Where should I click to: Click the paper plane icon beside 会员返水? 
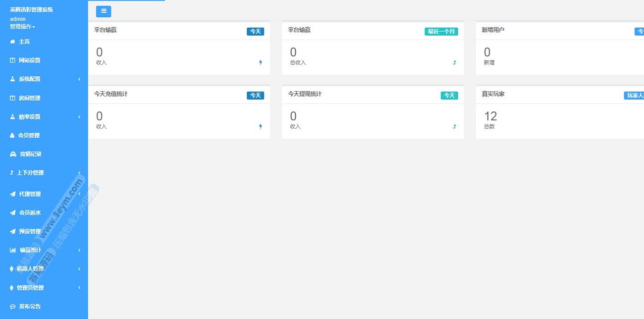point(13,213)
